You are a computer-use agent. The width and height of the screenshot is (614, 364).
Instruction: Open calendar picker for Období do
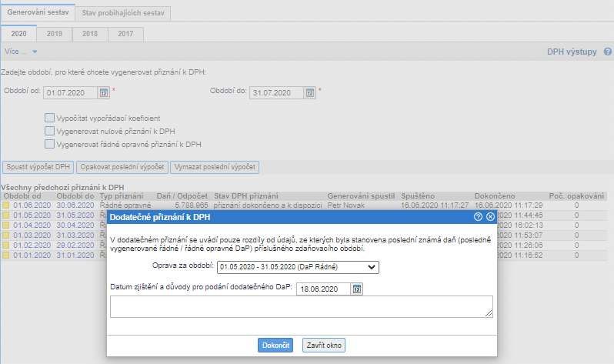coord(310,93)
